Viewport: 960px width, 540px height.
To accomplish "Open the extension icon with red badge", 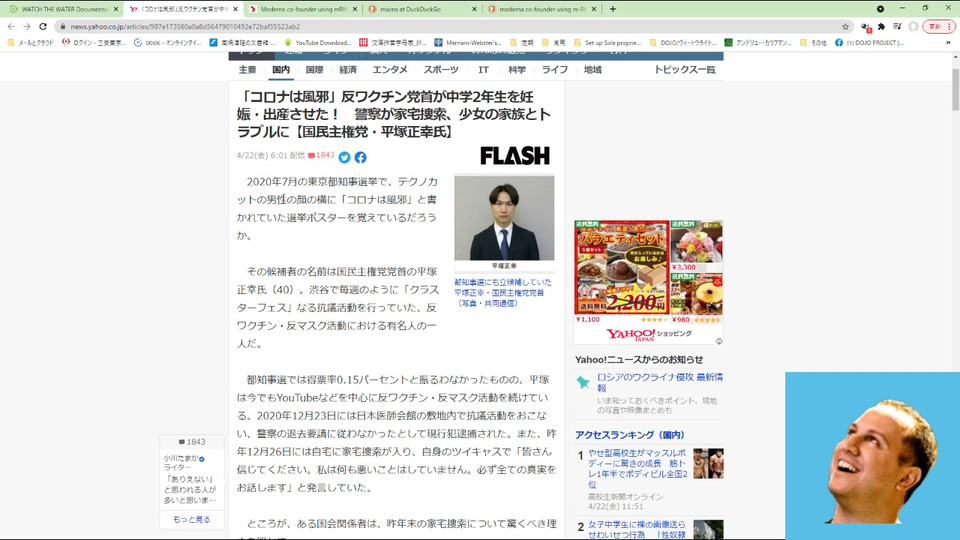I will 866,27.
